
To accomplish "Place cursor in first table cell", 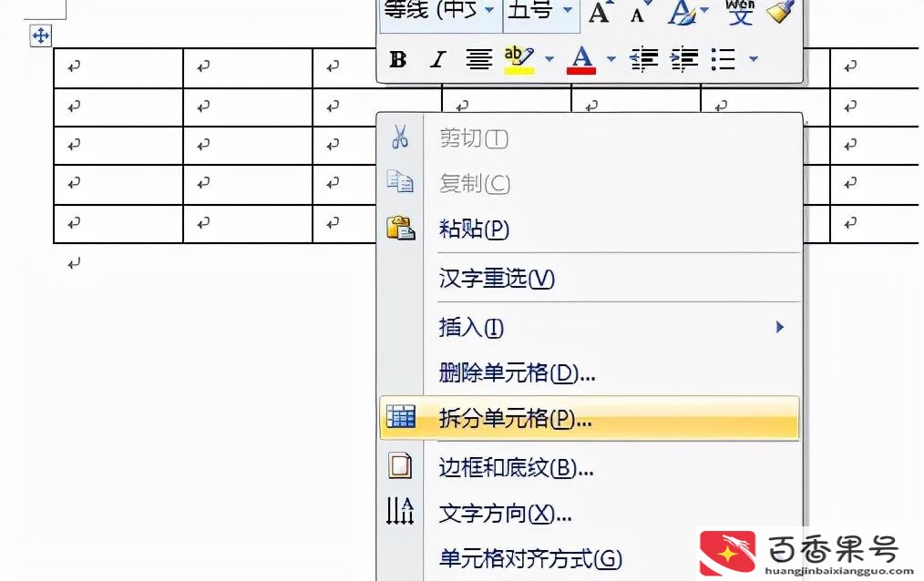I will coord(118,68).
